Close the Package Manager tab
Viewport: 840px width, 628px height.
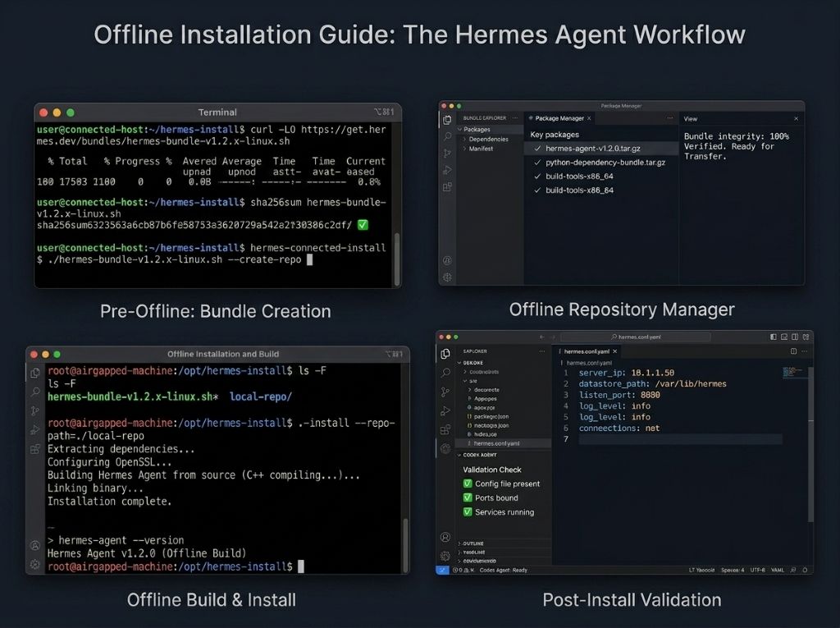589,118
